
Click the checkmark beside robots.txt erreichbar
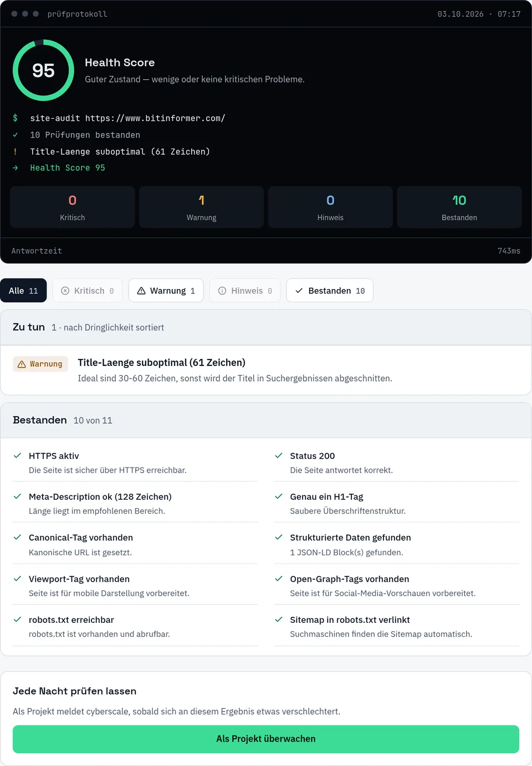tap(17, 620)
